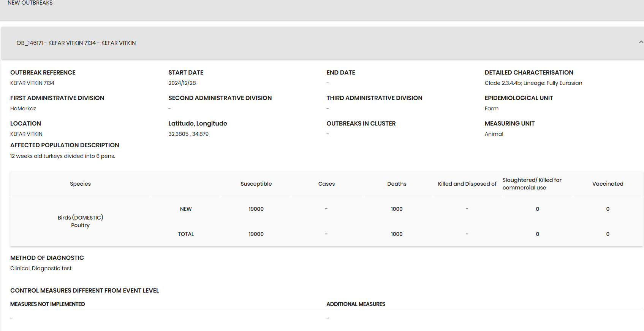Image resolution: width=644 pixels, height=331 pixels.
Task: Click the Vaccinated column header
Action: point(608,184)
